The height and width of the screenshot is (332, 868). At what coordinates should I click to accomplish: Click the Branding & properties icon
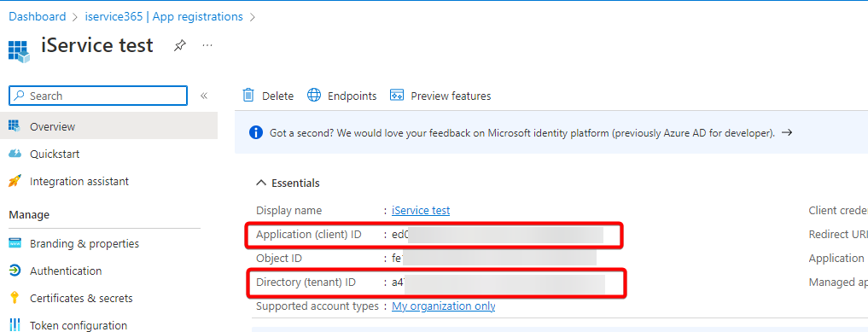(15, 243)
